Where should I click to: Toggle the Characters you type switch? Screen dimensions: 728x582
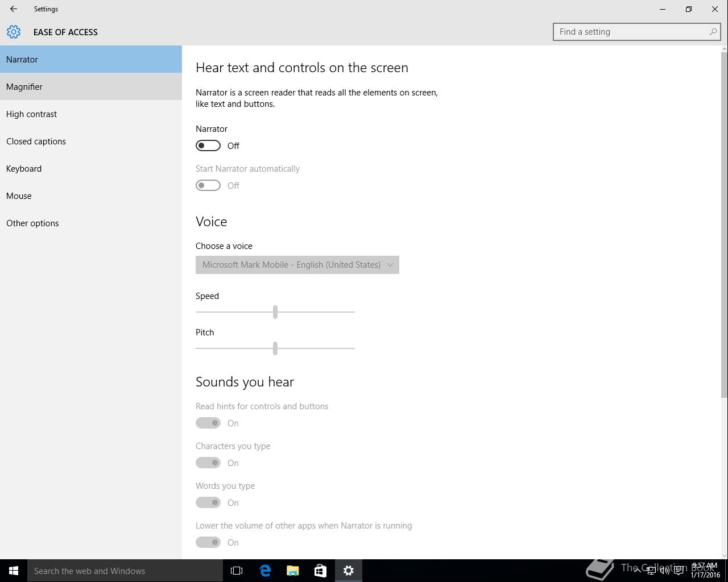(208, 463)
